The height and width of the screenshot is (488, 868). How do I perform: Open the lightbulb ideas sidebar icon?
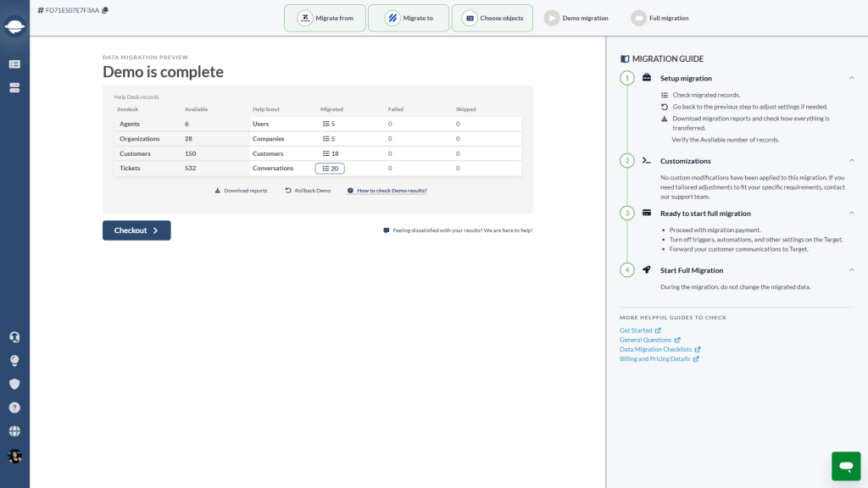pos(14,361)
